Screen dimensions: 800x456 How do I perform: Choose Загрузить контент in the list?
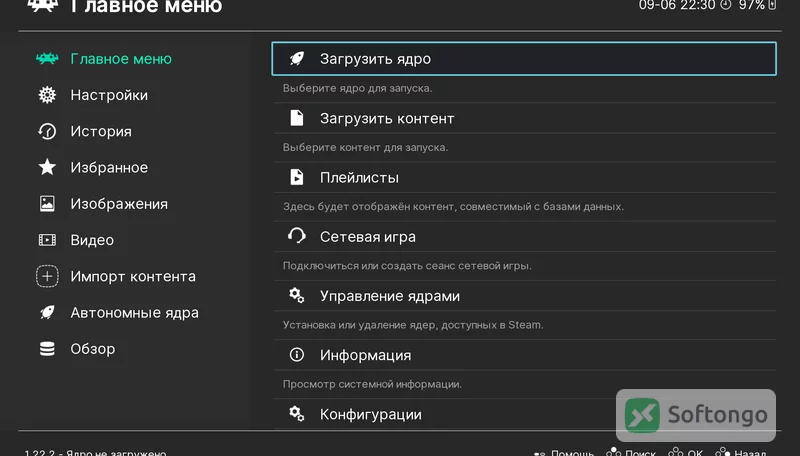[524, 118]
